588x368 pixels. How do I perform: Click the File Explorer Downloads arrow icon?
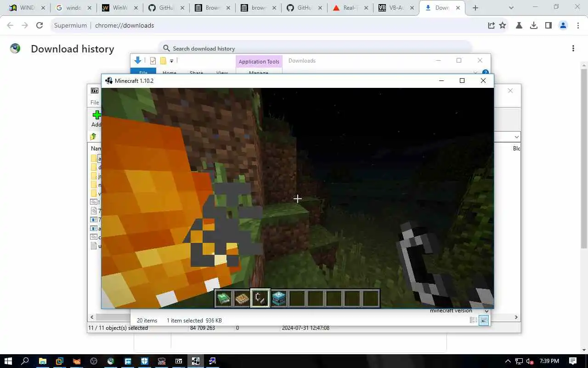tap(137, 61)
